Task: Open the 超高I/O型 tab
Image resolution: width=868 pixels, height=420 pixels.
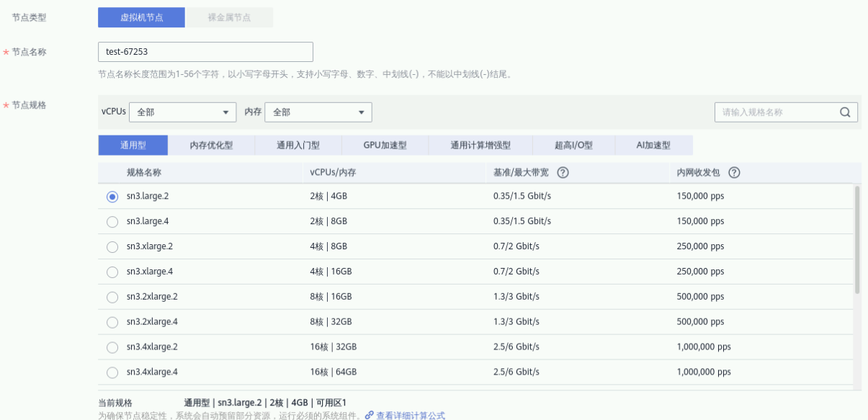Action: [x=573, y=146]
